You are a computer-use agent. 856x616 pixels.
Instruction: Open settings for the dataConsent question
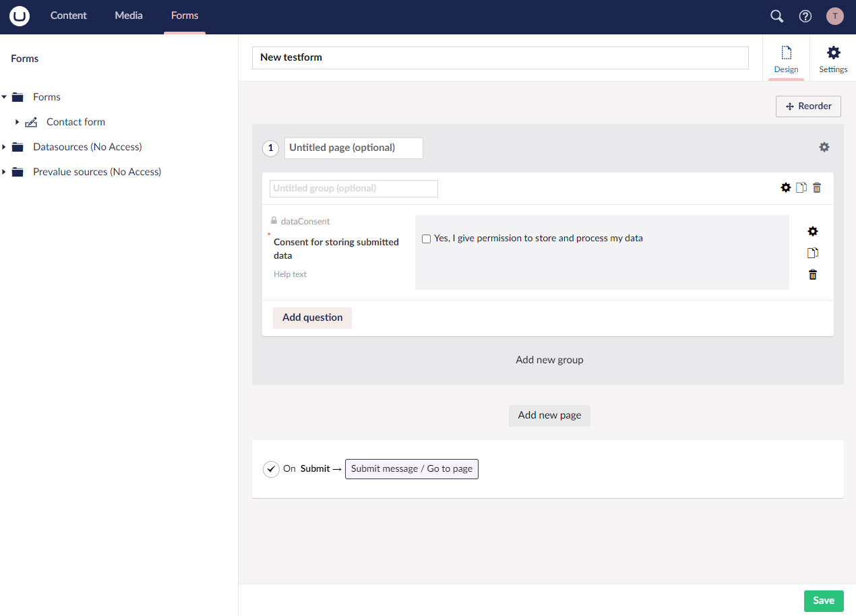pos(812,231)
